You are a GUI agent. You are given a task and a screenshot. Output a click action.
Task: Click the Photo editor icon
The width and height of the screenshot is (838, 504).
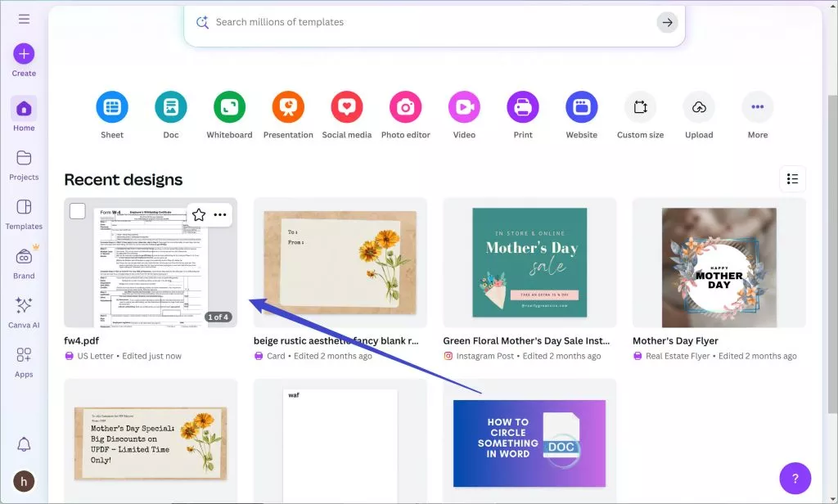[405, 106]
